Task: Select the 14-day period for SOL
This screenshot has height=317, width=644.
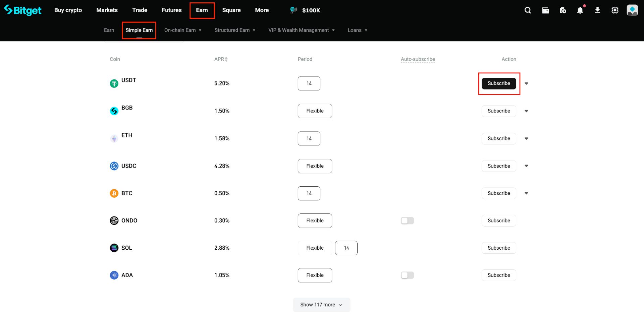Action: (346, 248)
